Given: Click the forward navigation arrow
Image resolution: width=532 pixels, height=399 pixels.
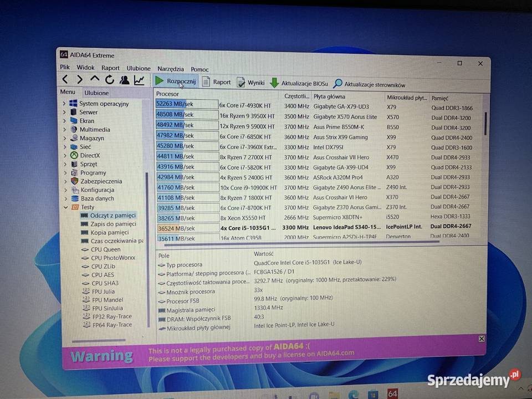Looking at the screenshot, I should [80, 79].
